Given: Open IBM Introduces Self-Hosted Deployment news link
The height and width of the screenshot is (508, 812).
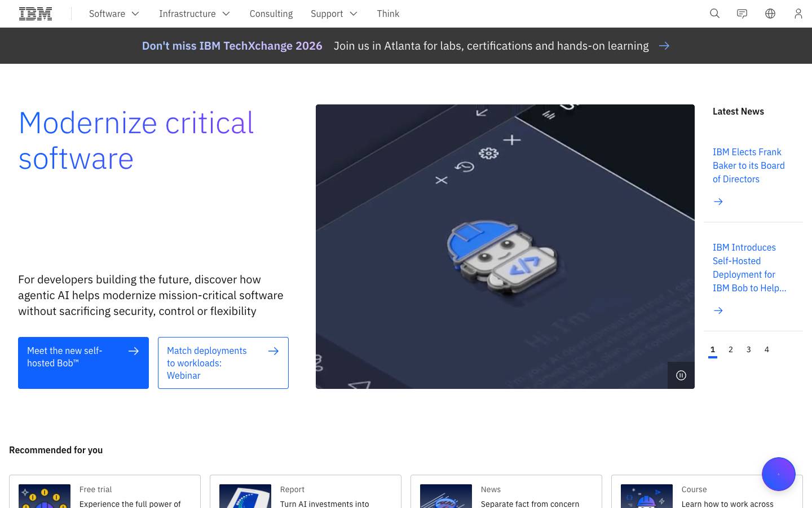Looking at the screenshot, I should tap(749, 268).
